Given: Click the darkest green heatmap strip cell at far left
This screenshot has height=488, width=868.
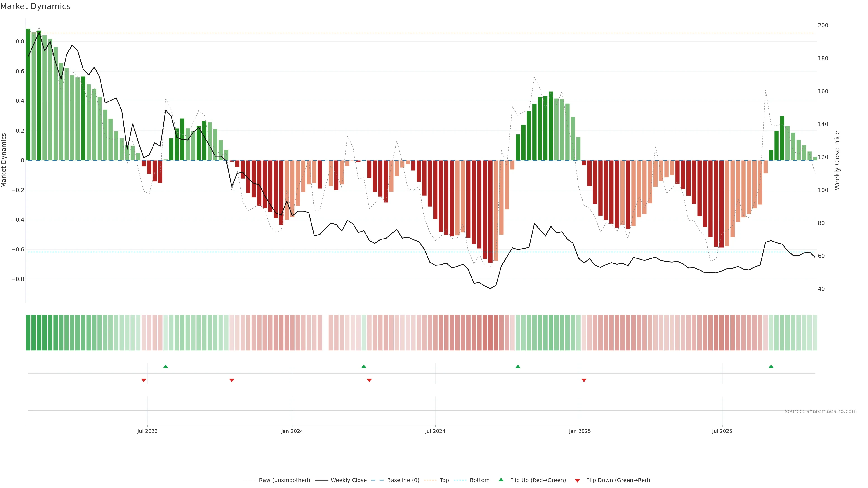Looking at the screenshot, I should click(x=28, y=333).
